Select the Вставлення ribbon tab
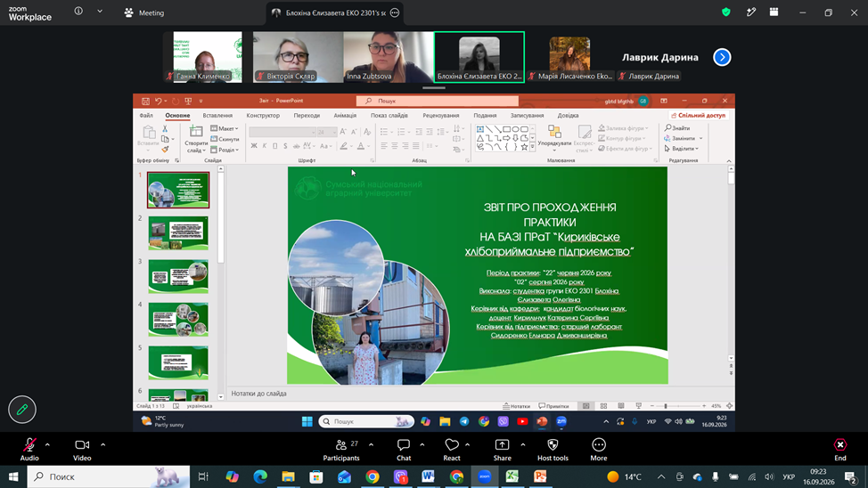This screenshot has height=488, width=868. coord(217,116)
